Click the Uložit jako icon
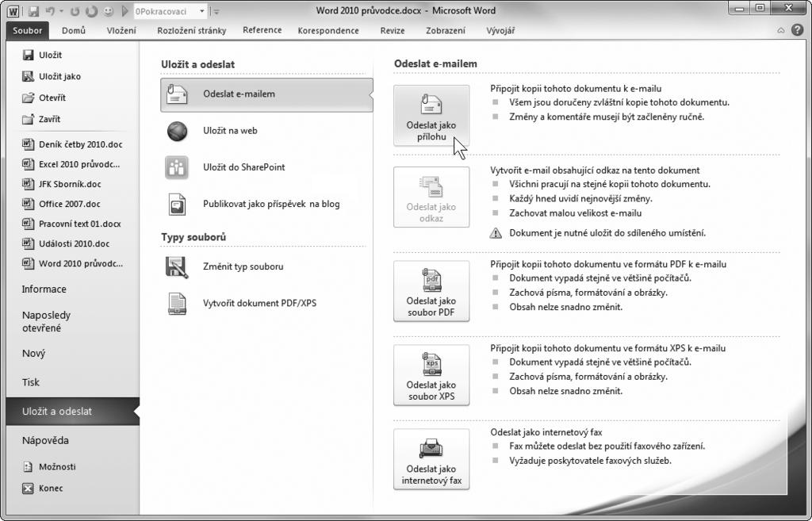Image resolution: width=812 pixels, height=521 pixels. 28,76
